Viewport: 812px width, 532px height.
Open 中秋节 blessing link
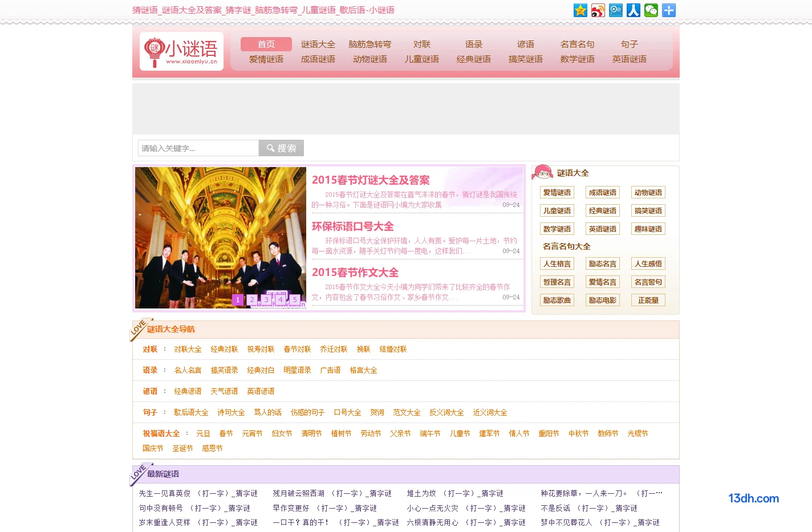pyautogui.click(x=578, y=434)
